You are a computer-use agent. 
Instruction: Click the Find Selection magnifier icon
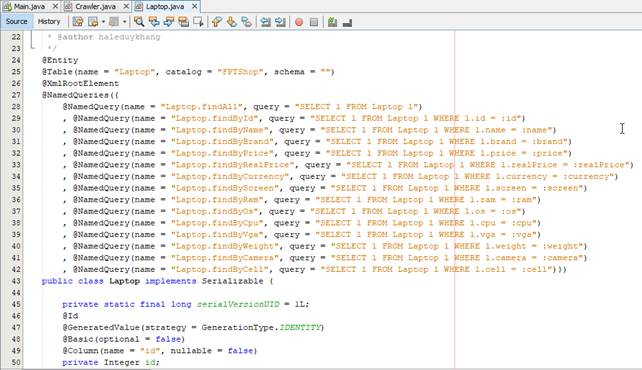[139, 22]
